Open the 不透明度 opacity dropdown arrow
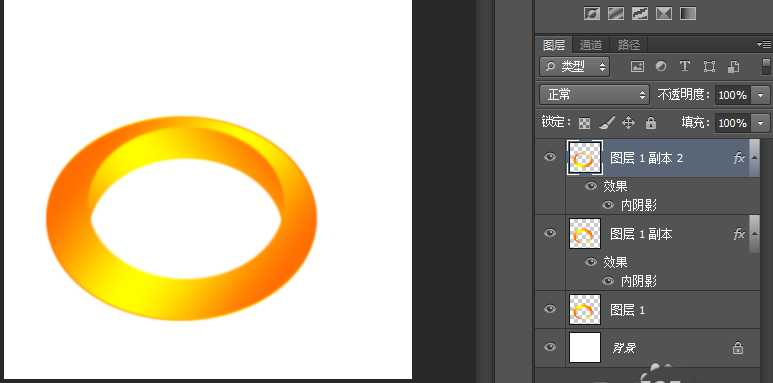Image resolution: width=773 pixels, height=383 pixels. (761, 95)
